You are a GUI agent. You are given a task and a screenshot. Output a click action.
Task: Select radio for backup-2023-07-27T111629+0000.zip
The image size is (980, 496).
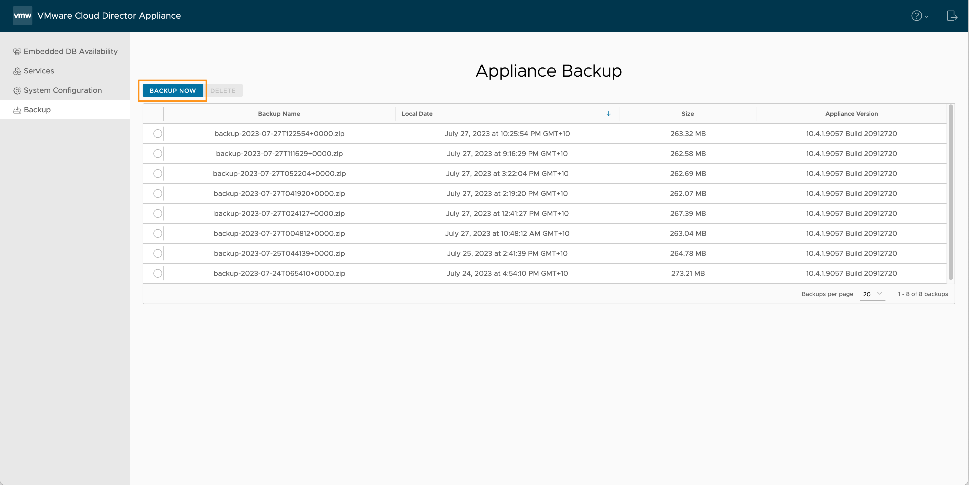(157, 154)
